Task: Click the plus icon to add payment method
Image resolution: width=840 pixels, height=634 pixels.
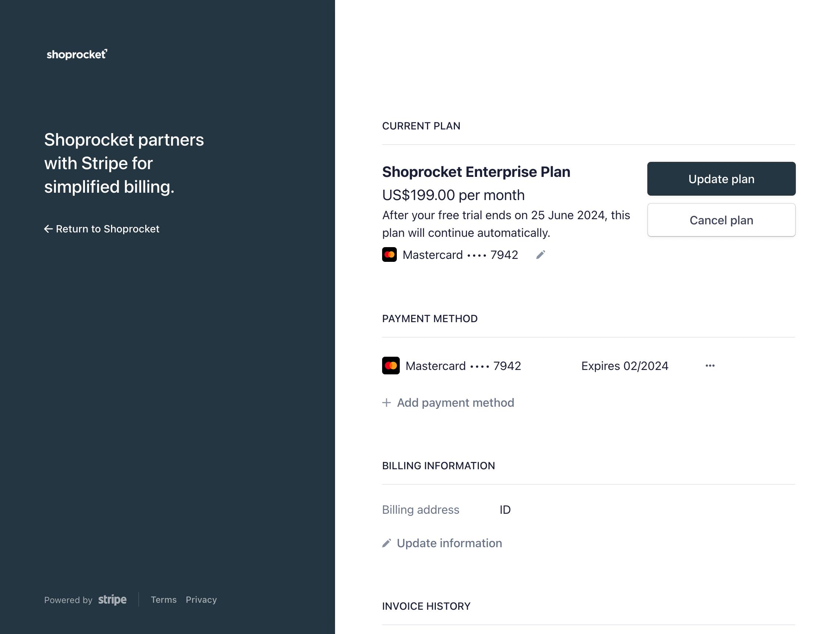Action: coord(387,402)
